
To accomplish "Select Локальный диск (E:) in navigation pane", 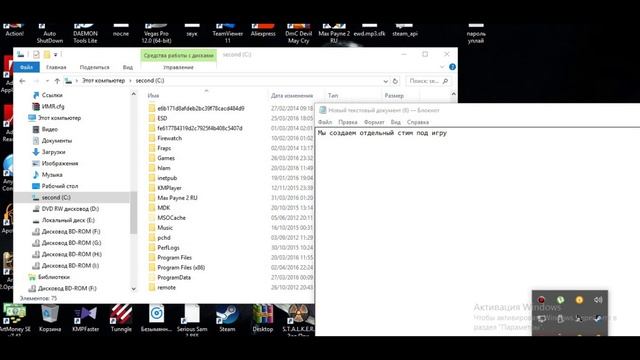I will point(68,220).
